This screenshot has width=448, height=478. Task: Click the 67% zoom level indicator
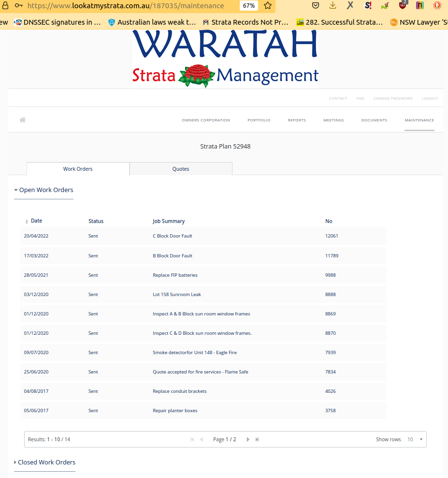[249, 5]
